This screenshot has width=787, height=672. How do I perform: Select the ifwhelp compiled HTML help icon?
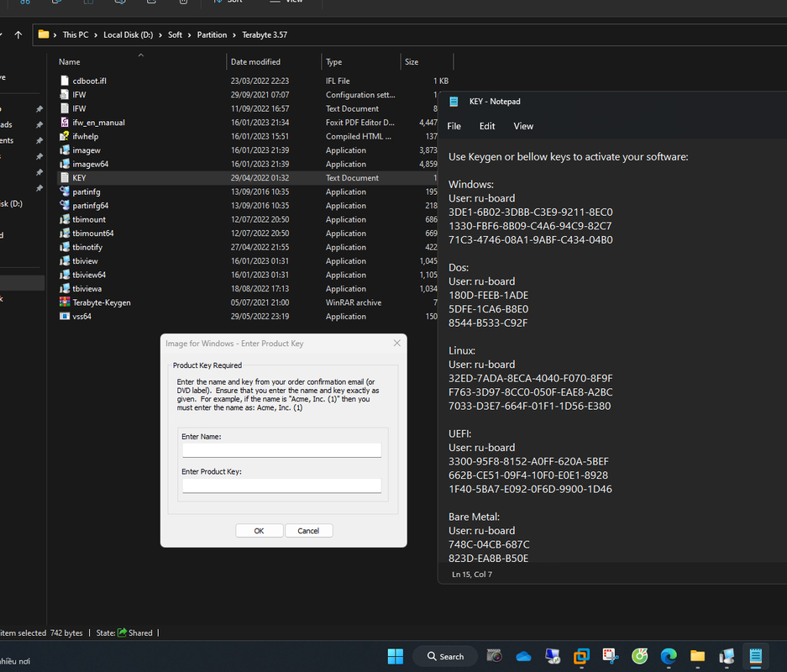point(64,136)
